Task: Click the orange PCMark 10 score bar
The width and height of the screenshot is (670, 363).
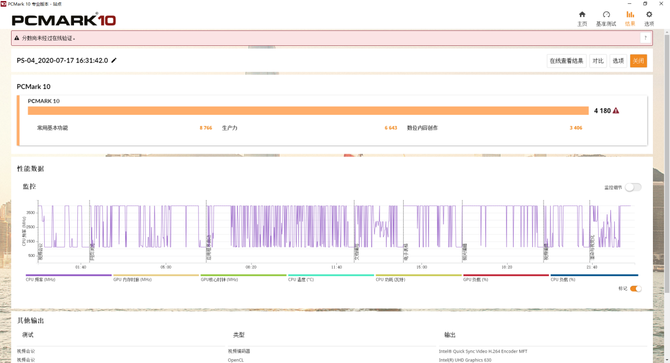Action: point(308,111)
